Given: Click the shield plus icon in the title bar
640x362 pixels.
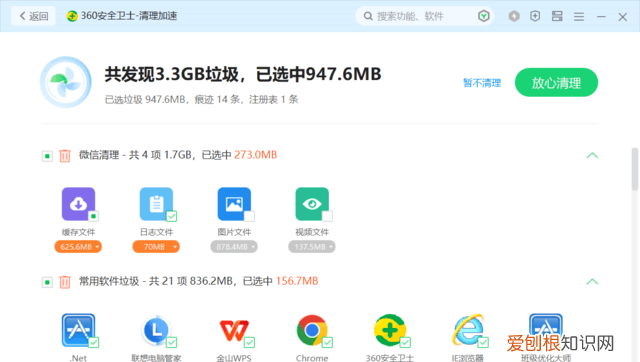Looking at the screenshot, I should click(535, 16).
